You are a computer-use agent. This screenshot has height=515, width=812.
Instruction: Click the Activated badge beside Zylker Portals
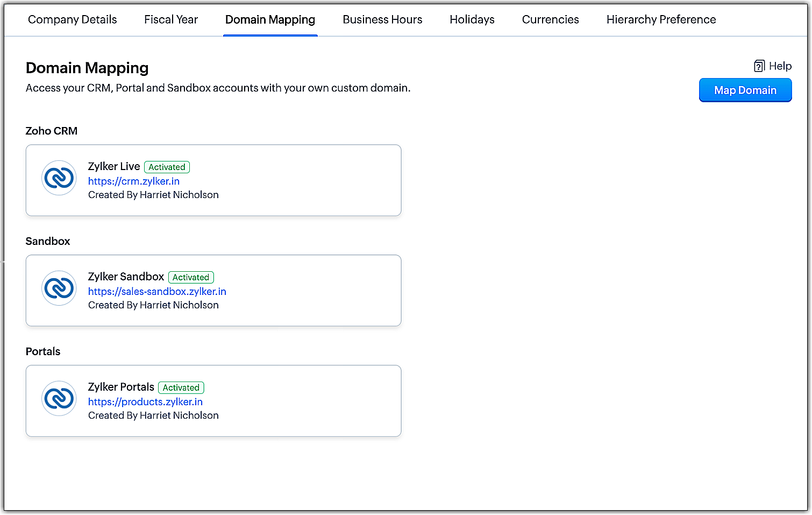tap(181, 388)
